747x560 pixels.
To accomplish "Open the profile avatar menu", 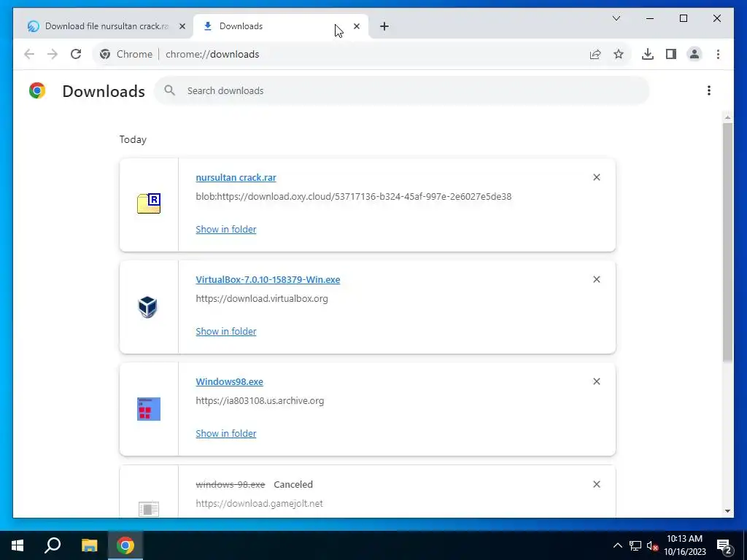I will (694, 54).
